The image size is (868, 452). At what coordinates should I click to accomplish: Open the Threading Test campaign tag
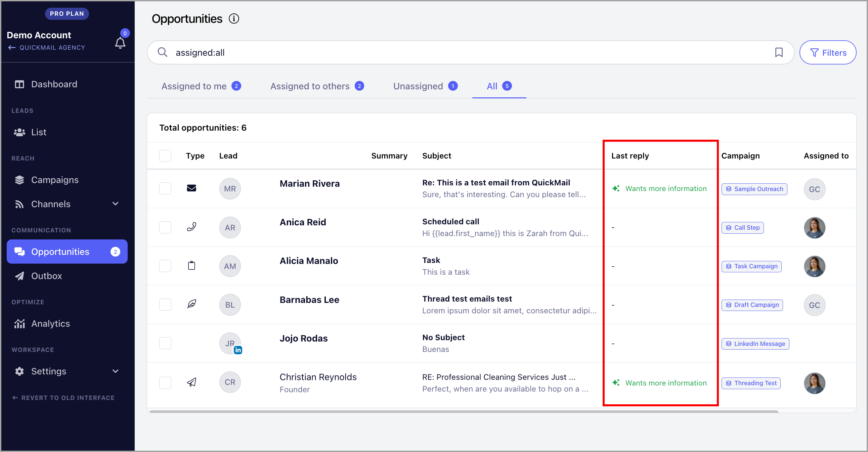(x=751, y=383)
